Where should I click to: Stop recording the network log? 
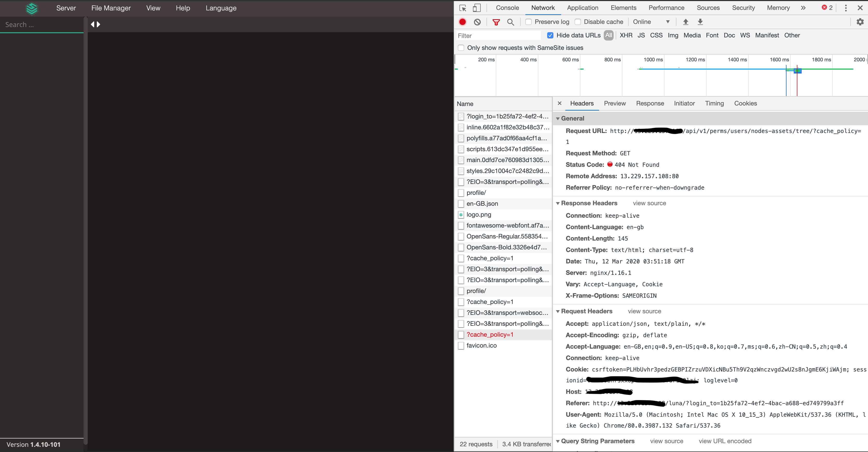point(462,22)
